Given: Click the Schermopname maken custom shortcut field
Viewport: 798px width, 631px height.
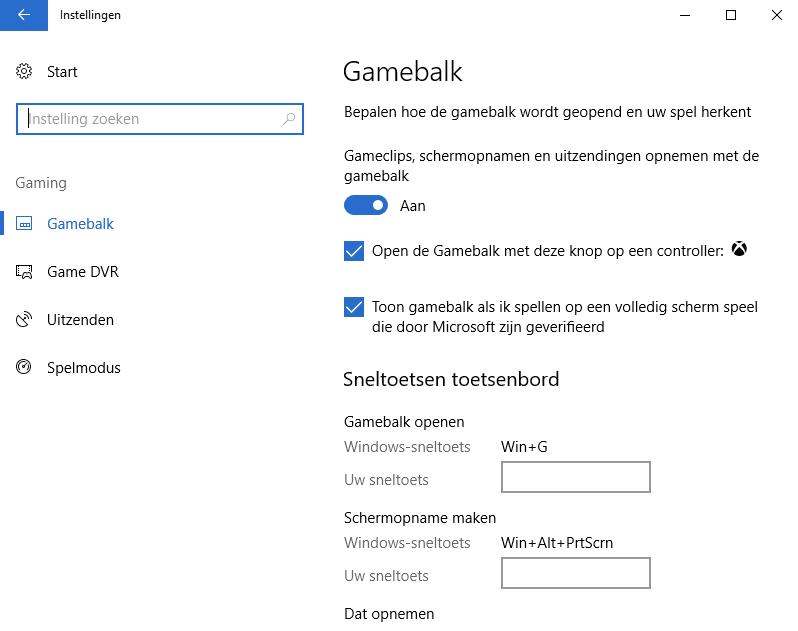Looking at the screenshot, I should coord(575,574).
